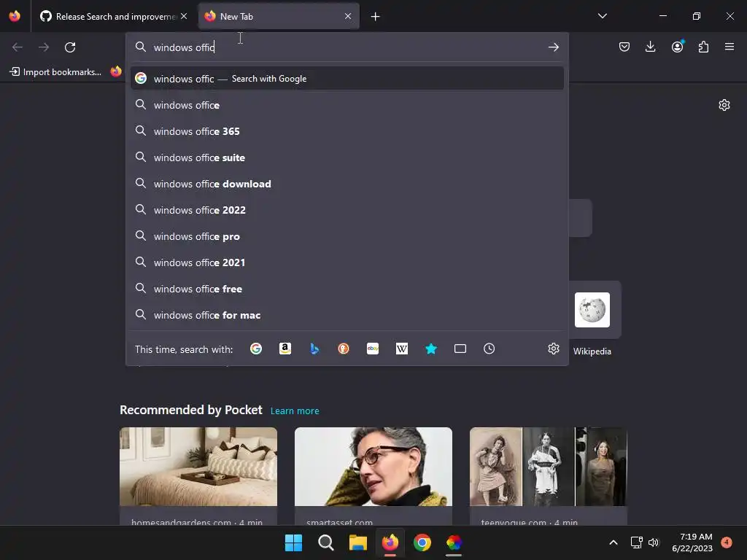Click the Go arrow in address bar

pyautogui.click(x=553, y=47)
